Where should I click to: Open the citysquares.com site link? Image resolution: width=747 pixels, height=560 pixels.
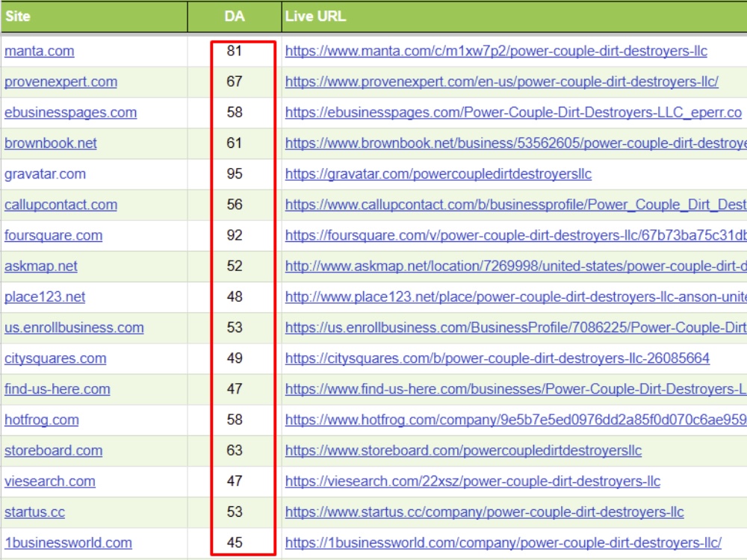(x=55, y=358)
